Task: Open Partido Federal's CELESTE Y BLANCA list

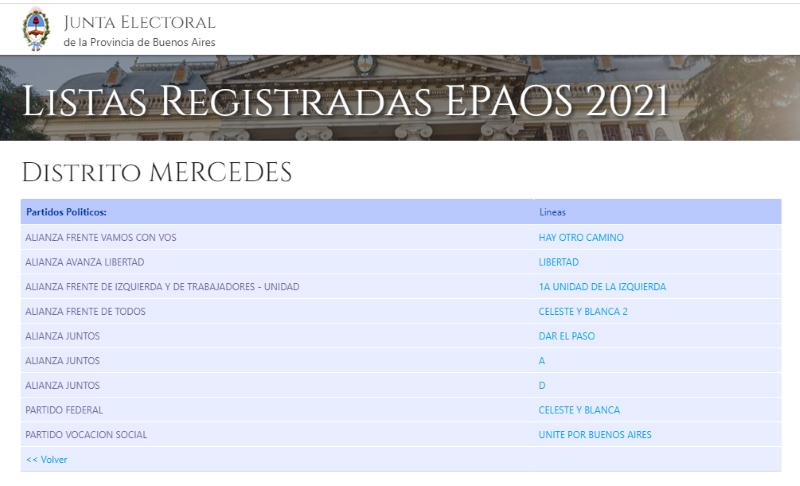Action: 579,410
